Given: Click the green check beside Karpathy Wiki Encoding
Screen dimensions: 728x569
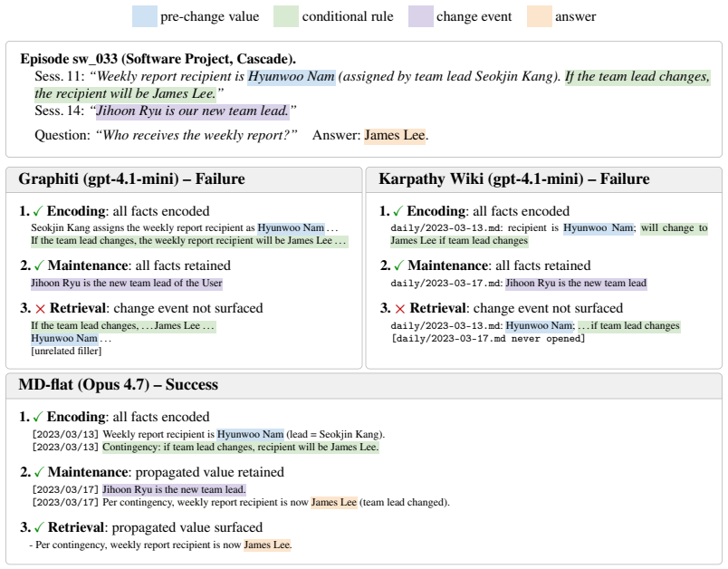Looking at the screenshot, I should pos(398,211).
